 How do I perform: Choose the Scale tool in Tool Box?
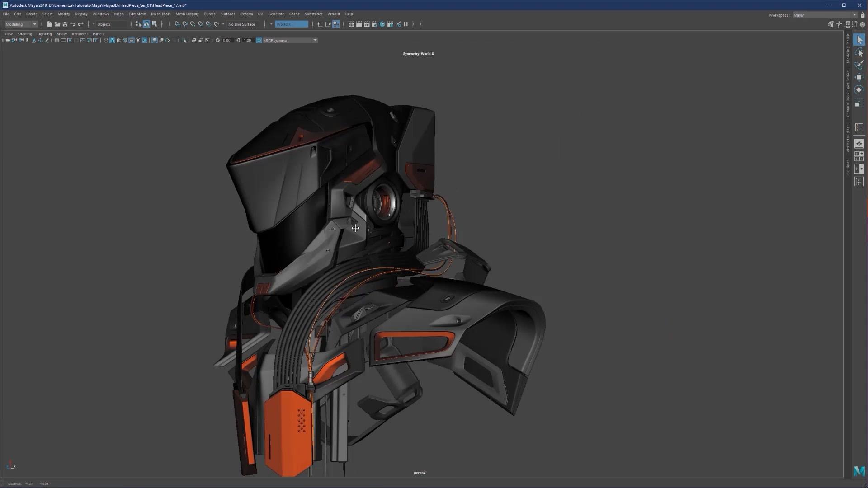pos(859,103)
